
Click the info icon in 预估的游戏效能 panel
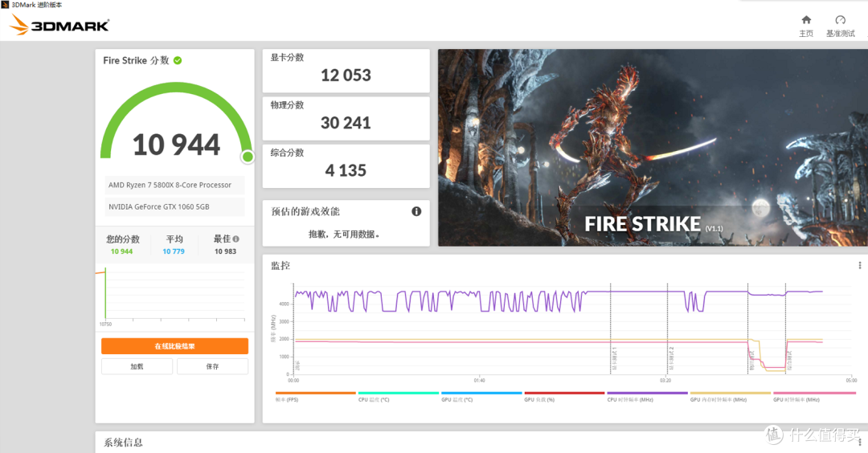click(416, 211)
